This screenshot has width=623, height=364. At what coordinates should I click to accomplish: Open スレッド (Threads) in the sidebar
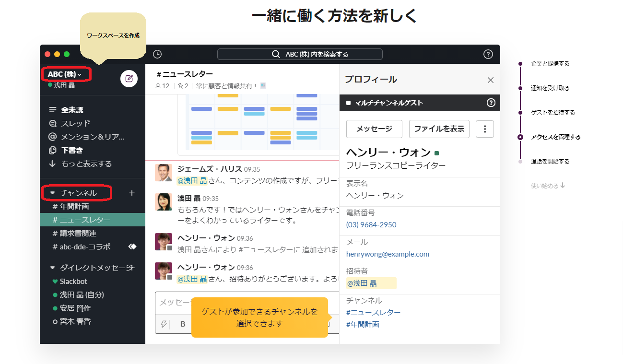[75, 123]
